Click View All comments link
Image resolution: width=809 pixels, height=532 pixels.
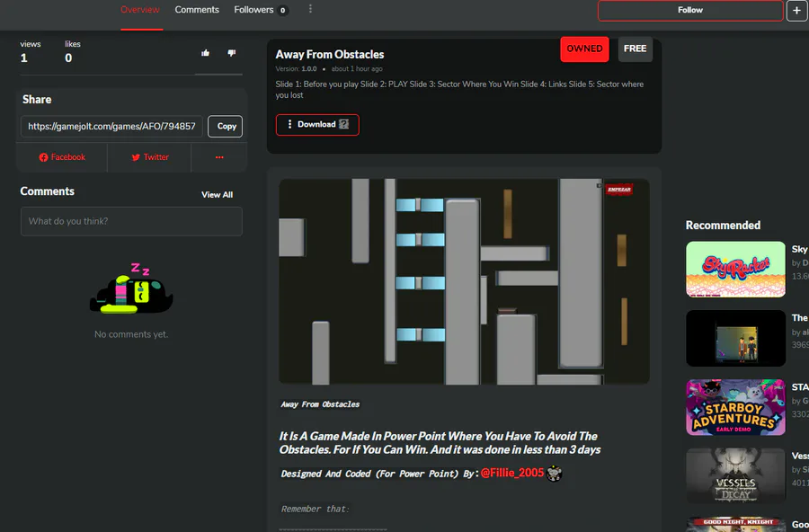click(x=217, y=194)
